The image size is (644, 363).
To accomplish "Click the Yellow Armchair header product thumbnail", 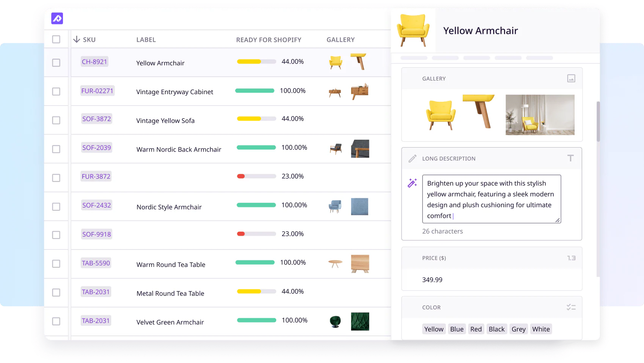I will click(413, 30).
